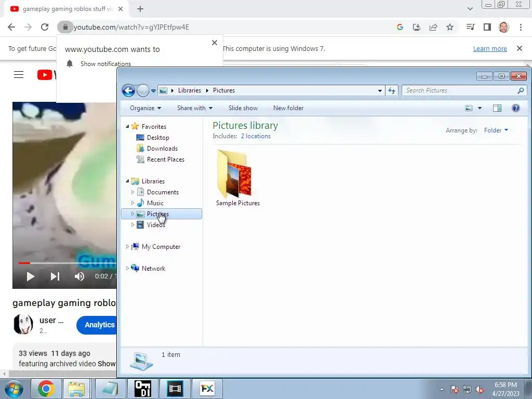
Task: Toggle Chrome side panel
Action: pos(487,27)
